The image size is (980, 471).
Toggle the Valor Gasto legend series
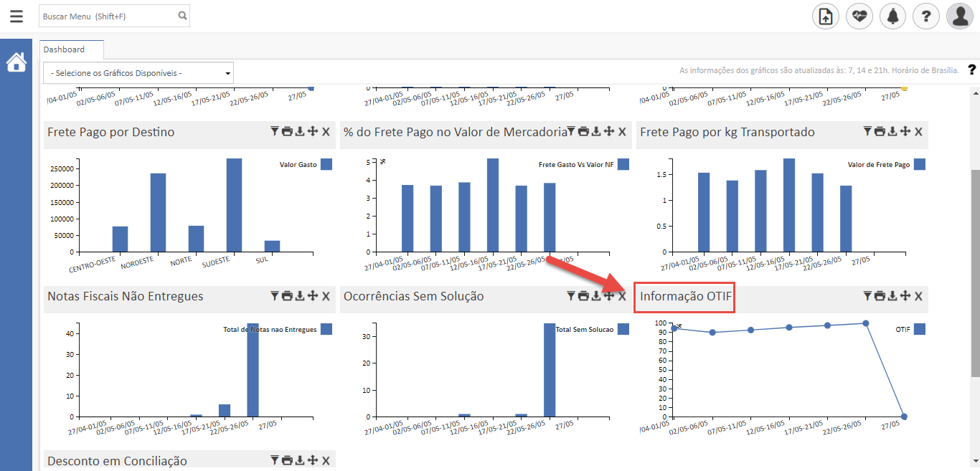pyautogui.click(x=326, y=165)
